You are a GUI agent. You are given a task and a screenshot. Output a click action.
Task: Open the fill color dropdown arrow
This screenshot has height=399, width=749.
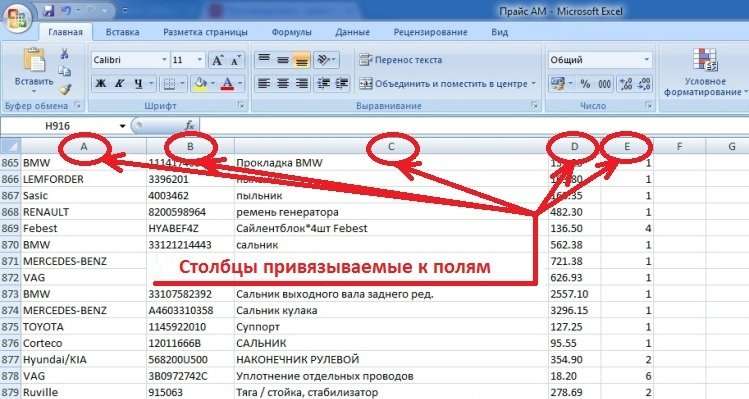(x=212, y=84)
